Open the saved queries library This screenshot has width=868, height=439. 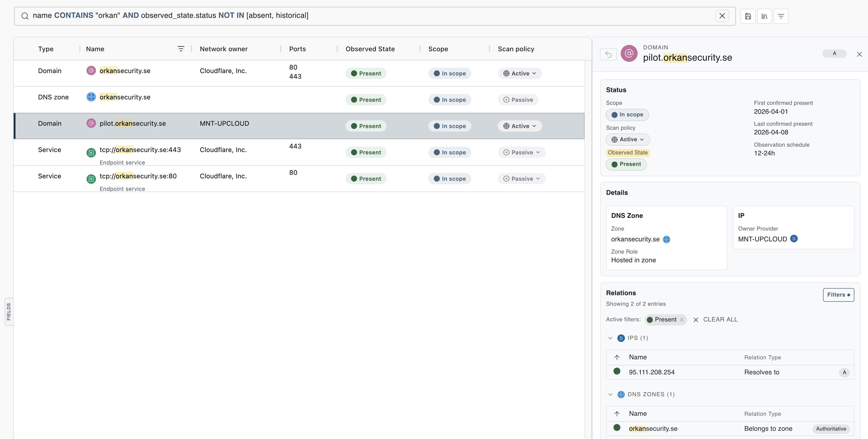(765, 16)
